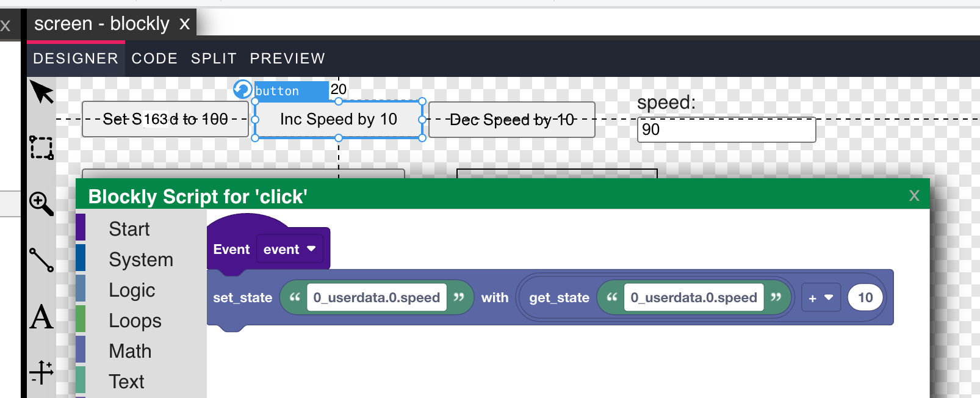Close the screen - blockly tab
Image resolution: width=980 pixels, height=398 pixels.
pos(184,24)
